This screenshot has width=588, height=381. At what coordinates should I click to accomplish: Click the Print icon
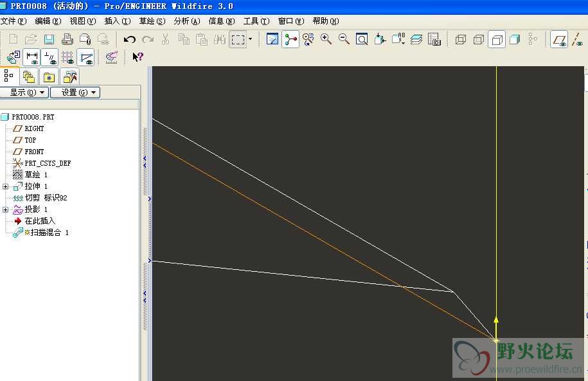[67, 39]
